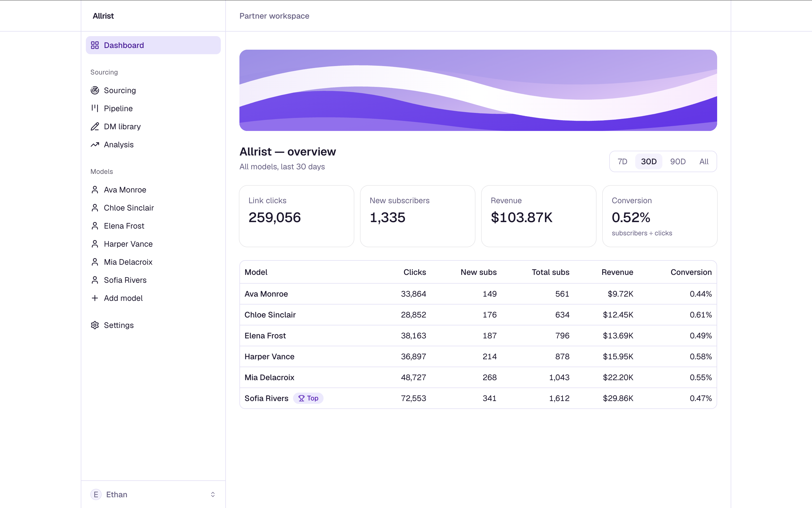Image resolution: width=812 pixels, height=508 pixels.
Task: Show All time range data
Action: pos(704,162)
